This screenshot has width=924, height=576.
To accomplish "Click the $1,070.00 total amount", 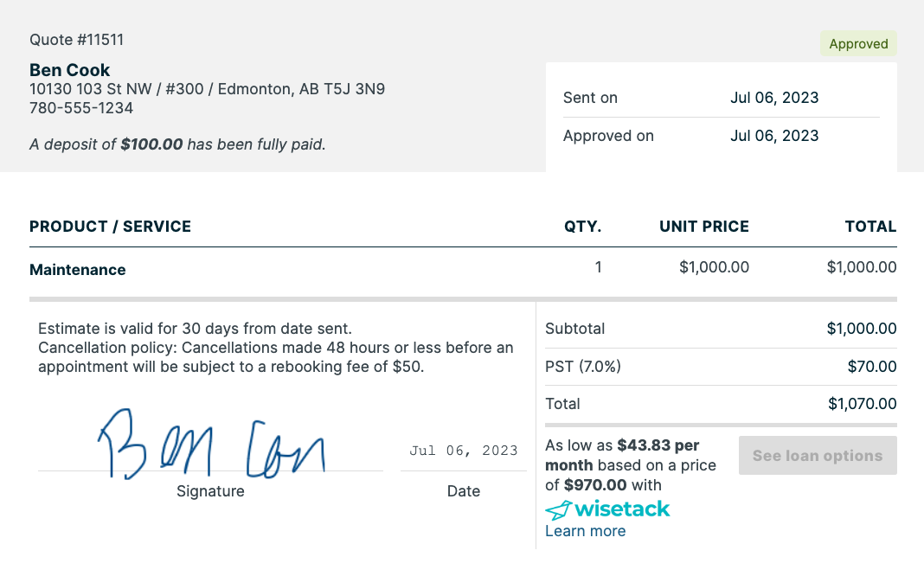I will pos(862,404).
